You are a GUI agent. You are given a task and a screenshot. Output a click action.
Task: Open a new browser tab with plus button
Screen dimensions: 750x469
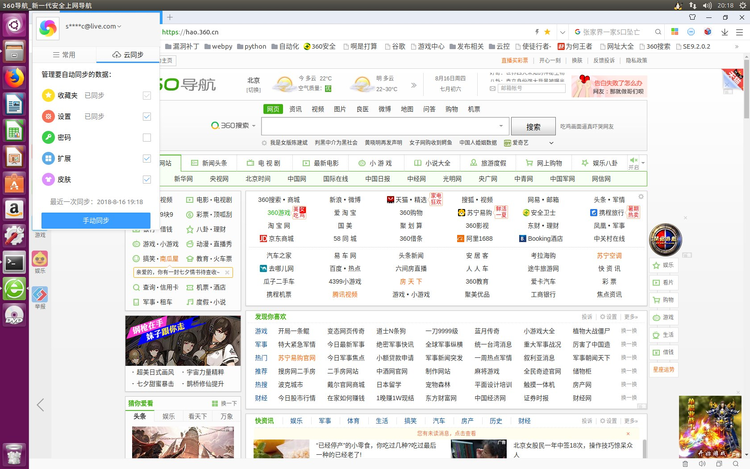click(x=170, y=17)
